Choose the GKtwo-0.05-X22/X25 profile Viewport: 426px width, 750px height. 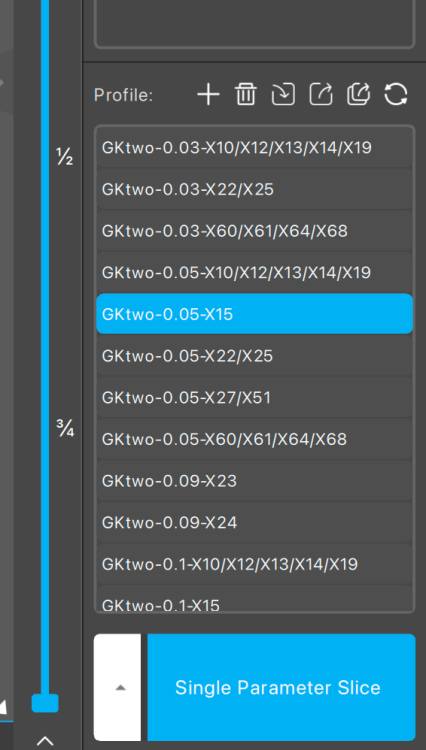click(254, 355)
